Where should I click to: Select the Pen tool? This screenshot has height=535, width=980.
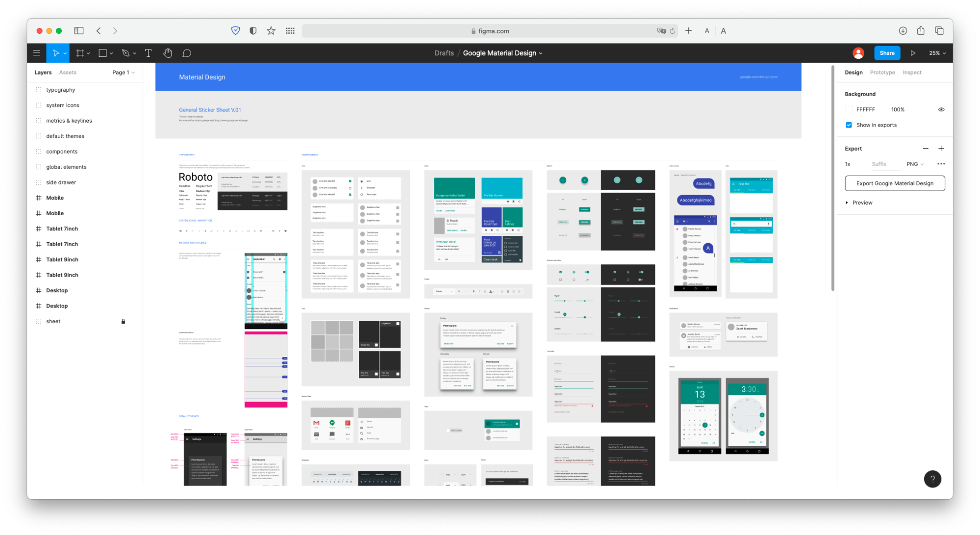coord(126,53)
